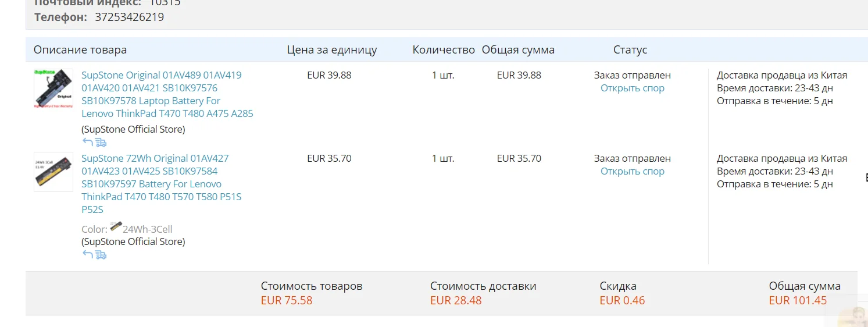Click Открыть спор for the EUR 39.88 order
Viewport: 868px width, 327px height.
[633, 88]
